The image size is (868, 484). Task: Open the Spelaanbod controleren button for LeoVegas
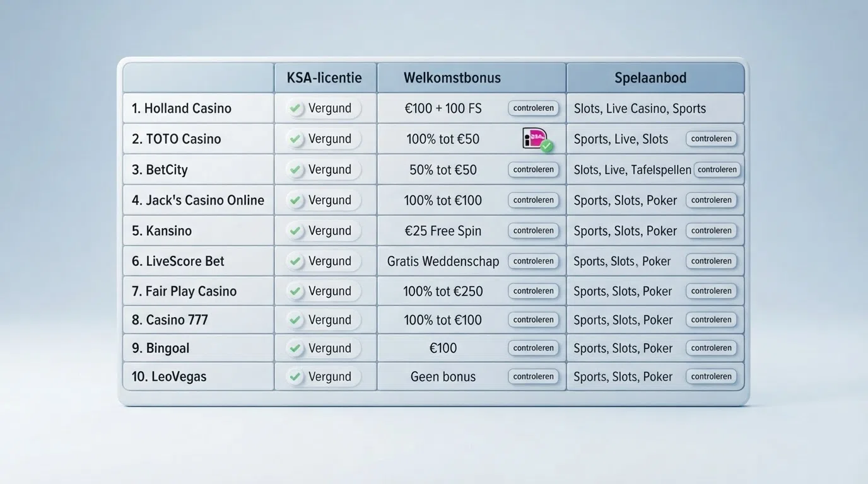[712, 377]
